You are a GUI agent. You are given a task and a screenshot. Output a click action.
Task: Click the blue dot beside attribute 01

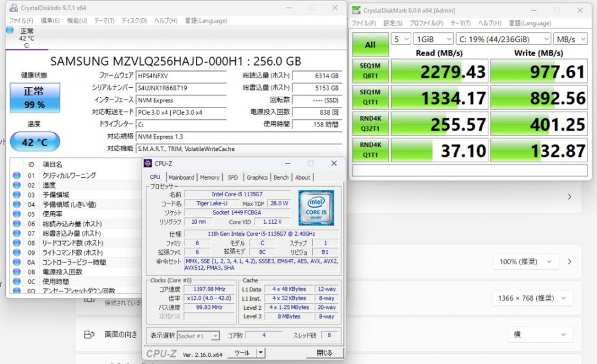[x=17, y=175]
